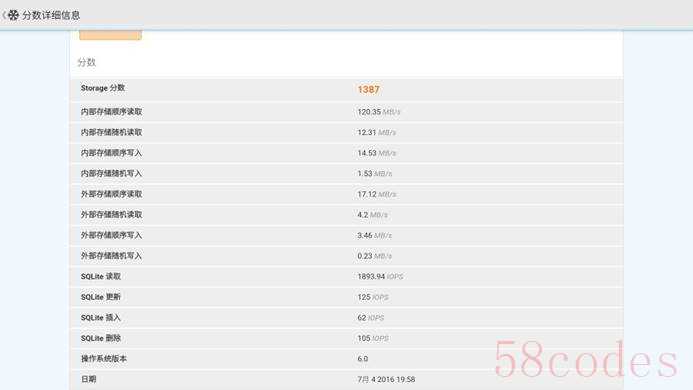693x390 pixels.
Task: Click the snowflake app logo icon
Action: coord(14,15)
